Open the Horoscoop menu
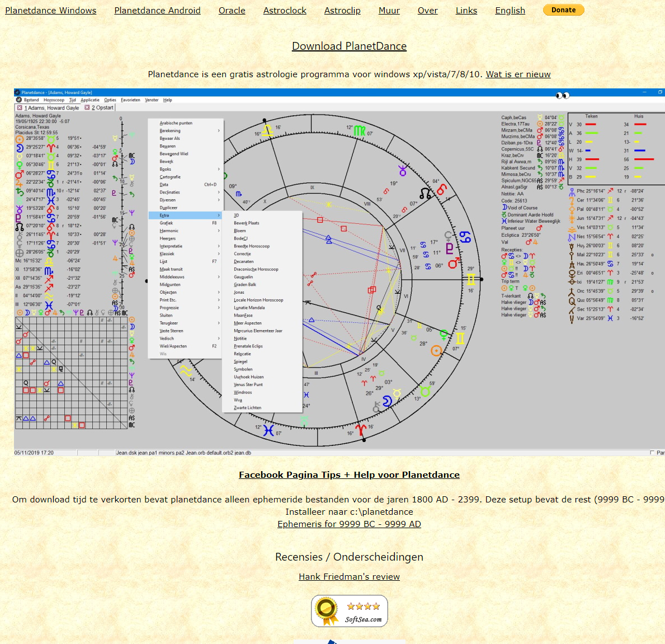Screen dimensions: 665x644 coord(54,100)
